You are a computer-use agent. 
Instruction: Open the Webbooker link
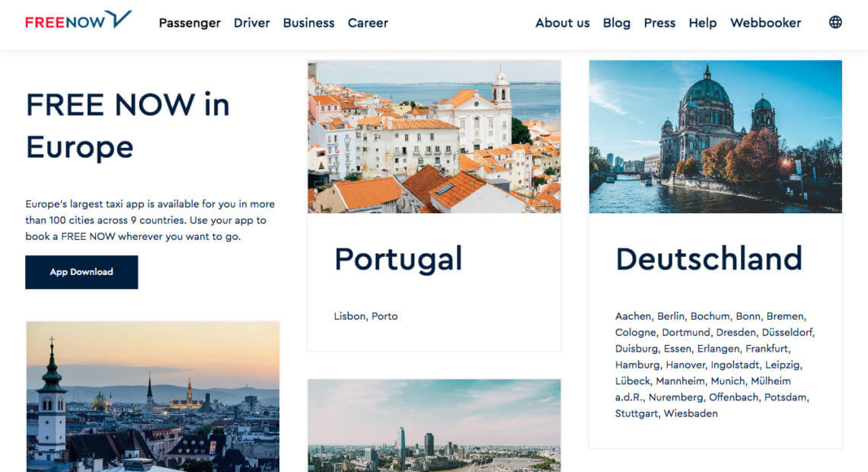(x=765, y=23)
